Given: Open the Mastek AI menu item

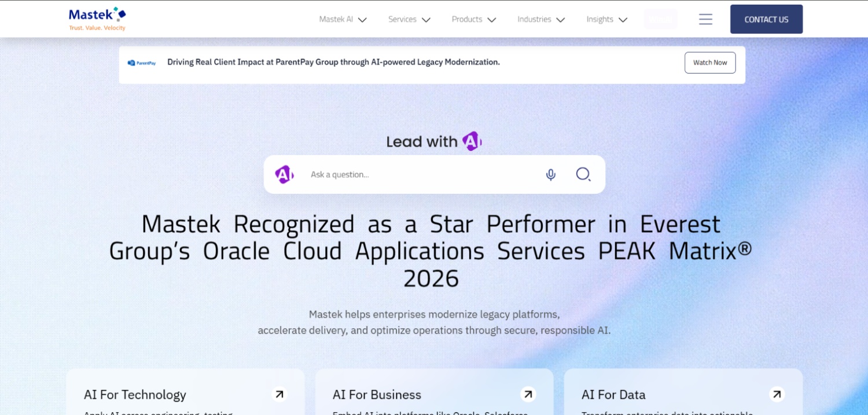Looking at the screenshot, I should point(336,19).
